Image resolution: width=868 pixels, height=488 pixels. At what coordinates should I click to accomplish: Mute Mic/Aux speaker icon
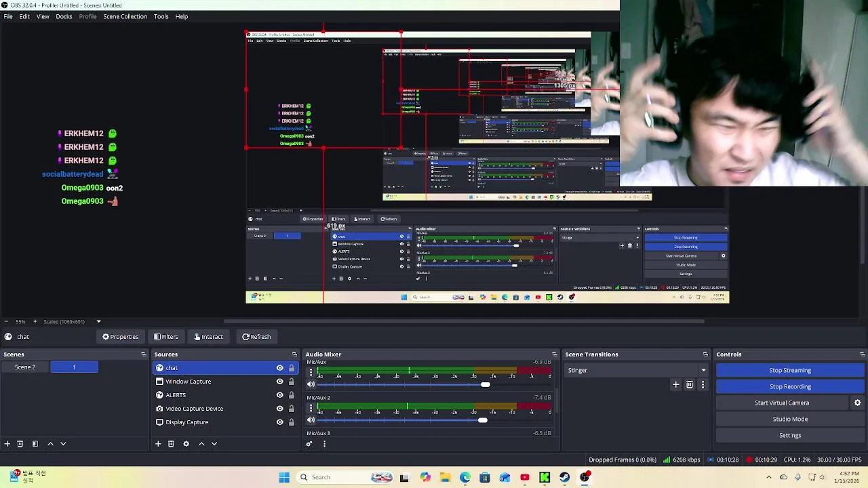tap(311, 385)
